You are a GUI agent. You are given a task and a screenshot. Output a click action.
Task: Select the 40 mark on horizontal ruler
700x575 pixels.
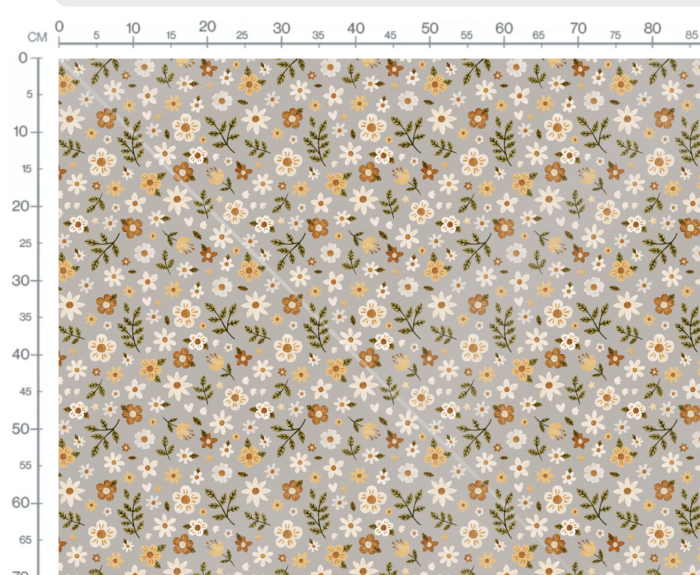point(356,29)
